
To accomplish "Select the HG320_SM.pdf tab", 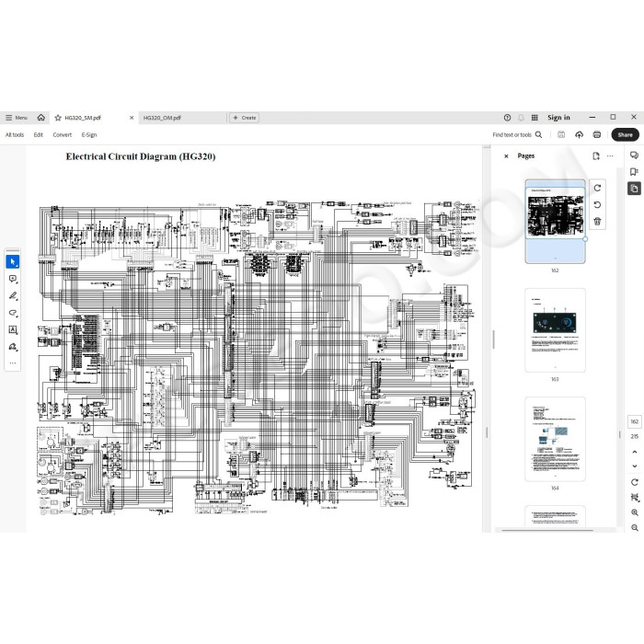I will click(83, 118).
